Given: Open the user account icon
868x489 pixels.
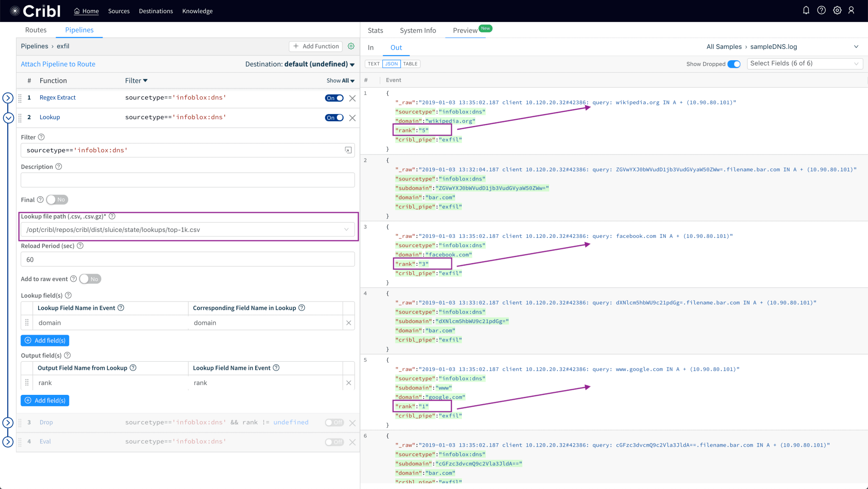Looking at the screenshot, I should point(851,11).
